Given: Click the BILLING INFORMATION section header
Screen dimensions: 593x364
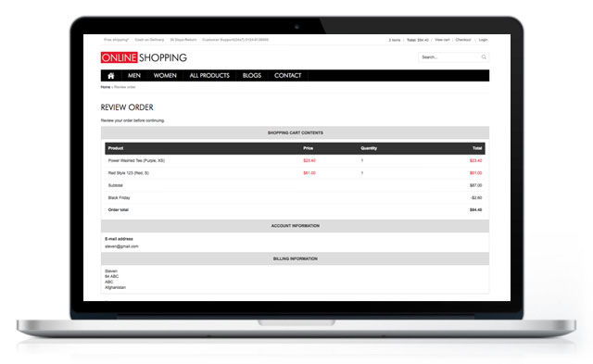Looking at the screenshot, I should tap(295, 259).
